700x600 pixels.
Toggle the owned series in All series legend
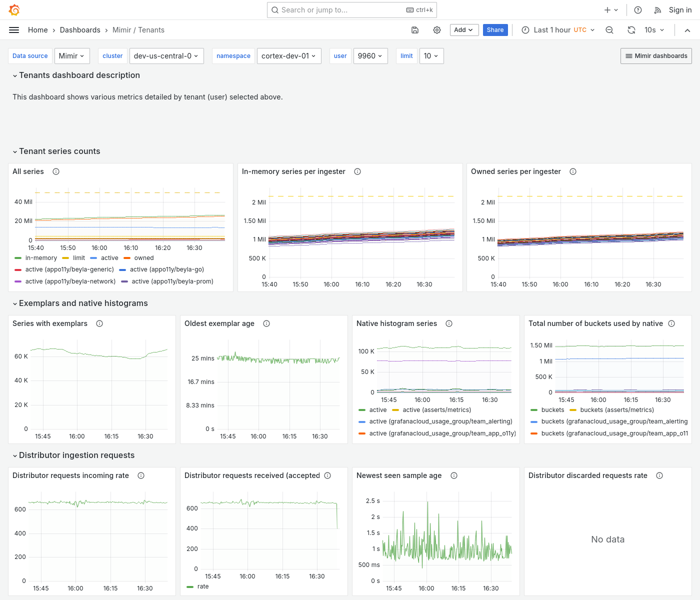(144, 258)
